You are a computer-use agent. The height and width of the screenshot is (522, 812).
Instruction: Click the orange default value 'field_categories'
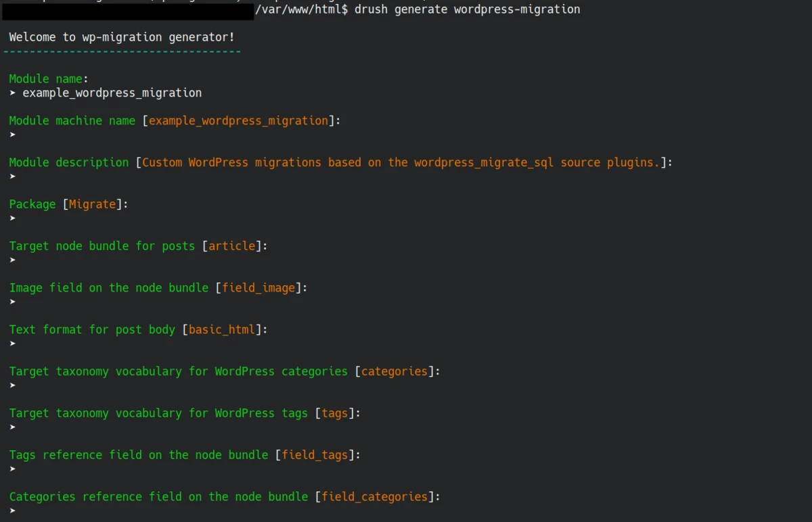[375, 497]
